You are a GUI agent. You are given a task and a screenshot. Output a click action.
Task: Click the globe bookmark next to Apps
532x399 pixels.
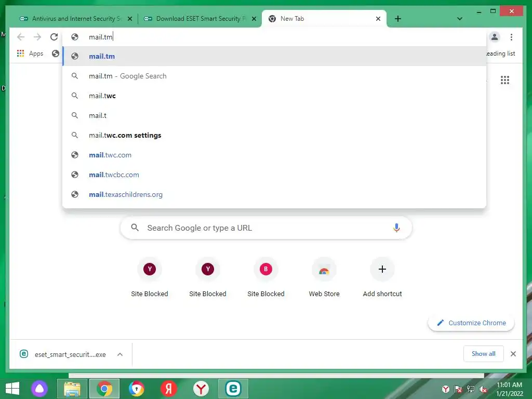[55, 54]
